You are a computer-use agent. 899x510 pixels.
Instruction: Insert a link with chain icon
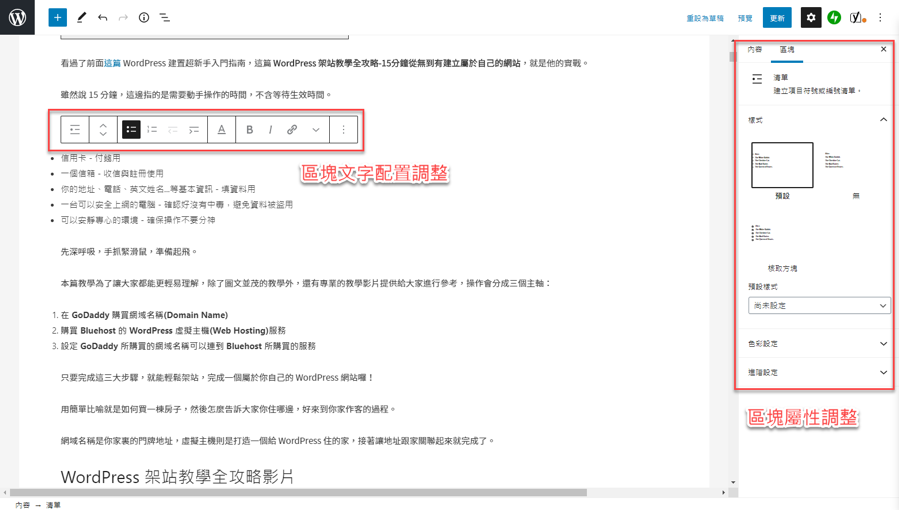tap(292, 130)
